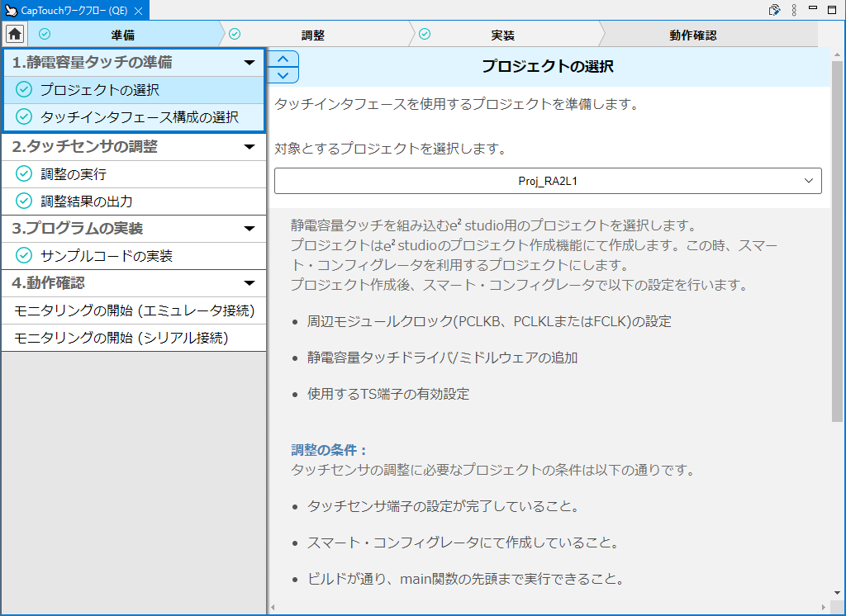Screen dimensions: 846x616
Task: Open モニタリングの開始 (エミュレータ接続)
Action: tap(134, 310)
